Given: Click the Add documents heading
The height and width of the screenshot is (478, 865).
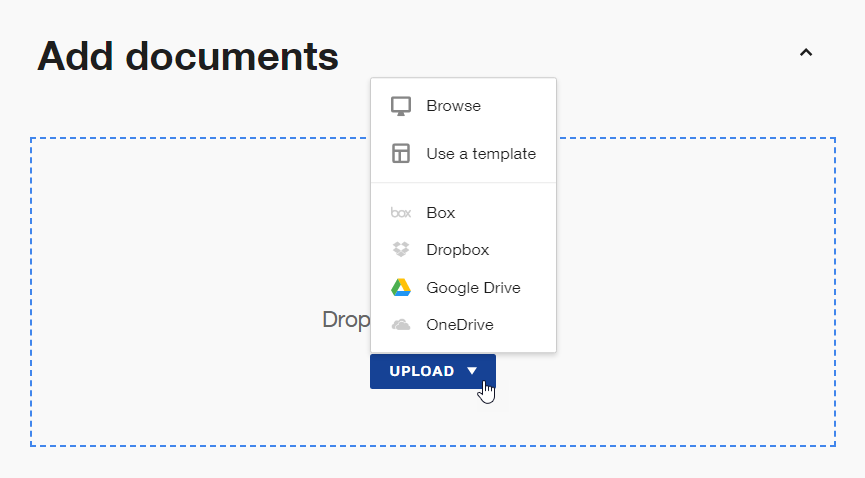Looking at the screenshot, I should [188, 56].
